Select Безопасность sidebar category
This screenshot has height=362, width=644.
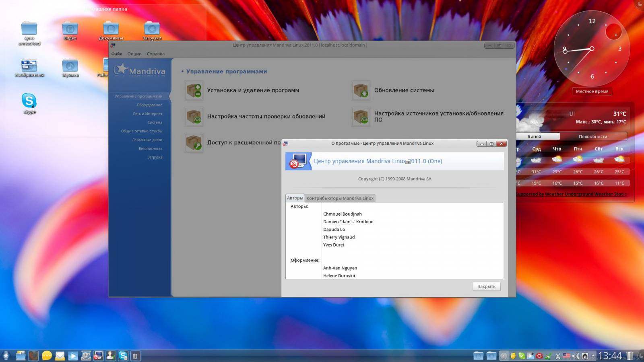151,148
